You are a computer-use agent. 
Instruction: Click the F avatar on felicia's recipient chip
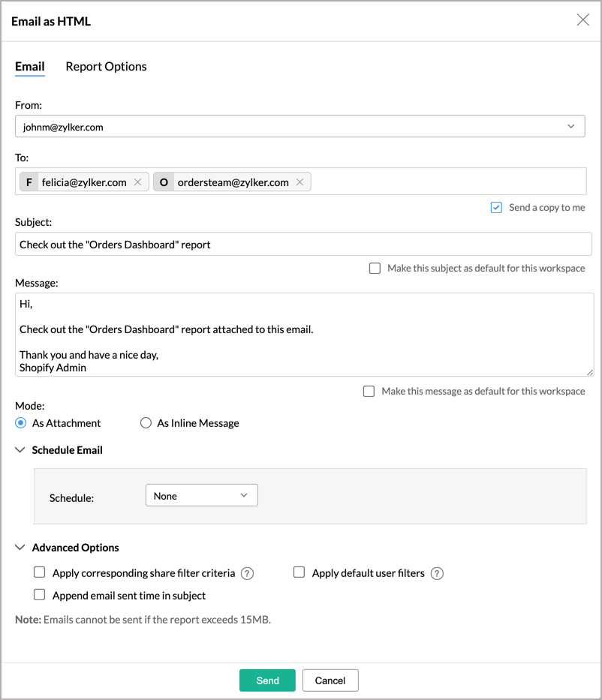pyautogui.click(x=29, y=182)
